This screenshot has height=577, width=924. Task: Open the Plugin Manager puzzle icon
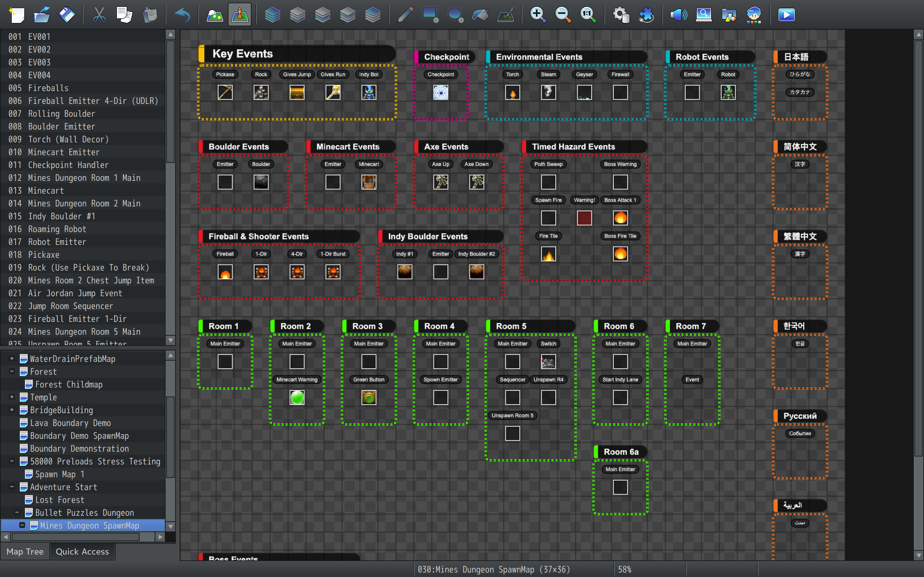tap(646, 15)
